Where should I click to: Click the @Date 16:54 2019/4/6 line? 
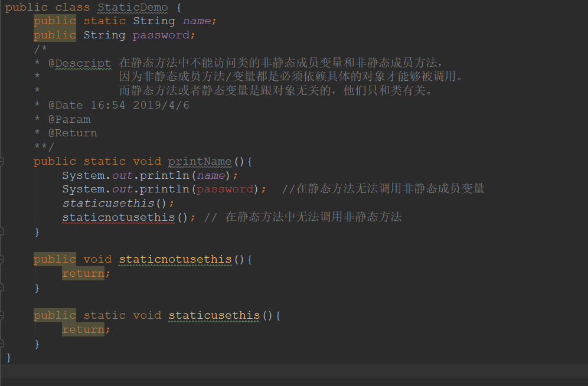[x=119, y=105]
